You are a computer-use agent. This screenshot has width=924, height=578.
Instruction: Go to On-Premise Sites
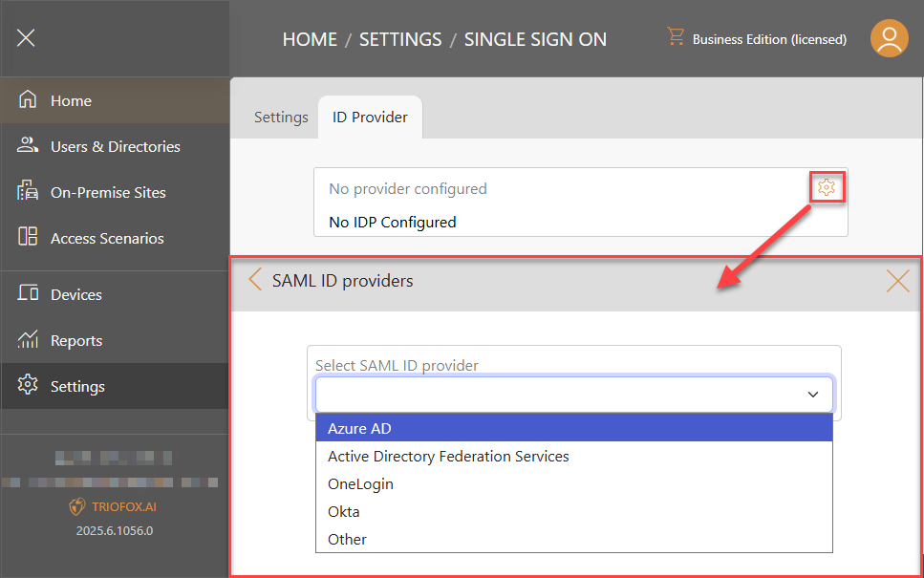pyautogui.click(x=115, y=193)
